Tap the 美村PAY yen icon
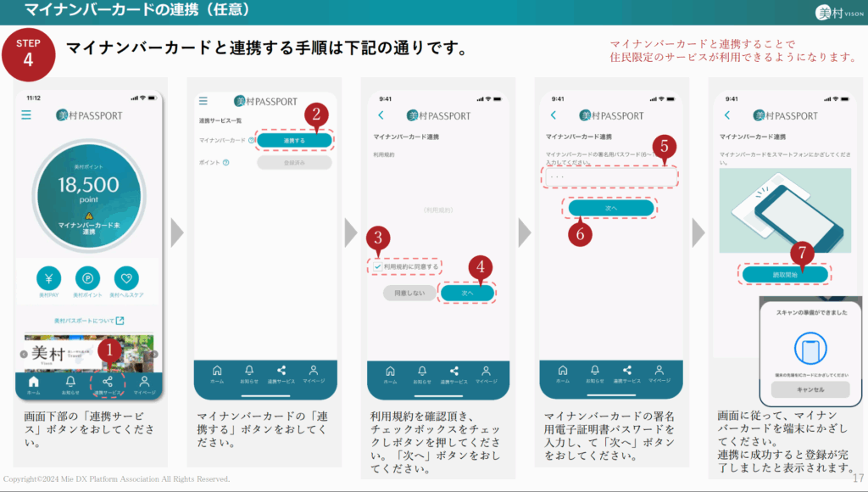868x492 pixels. (49, 278)
